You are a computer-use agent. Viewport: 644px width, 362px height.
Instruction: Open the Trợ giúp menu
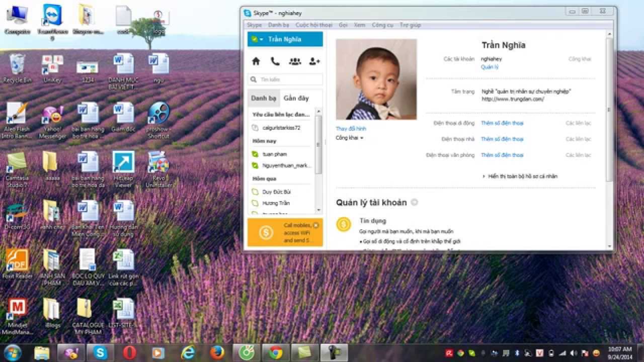pyautogui.click(x=410, y=25)
